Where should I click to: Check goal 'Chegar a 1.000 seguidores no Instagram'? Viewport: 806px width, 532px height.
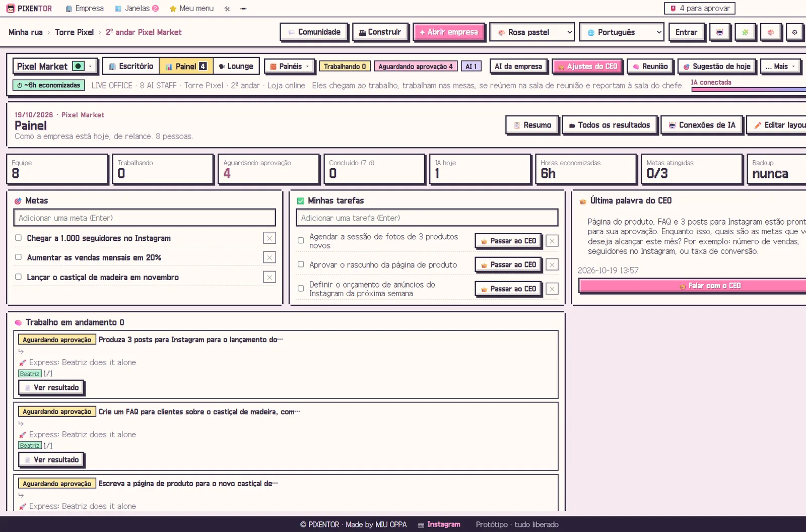coord(18,238)
